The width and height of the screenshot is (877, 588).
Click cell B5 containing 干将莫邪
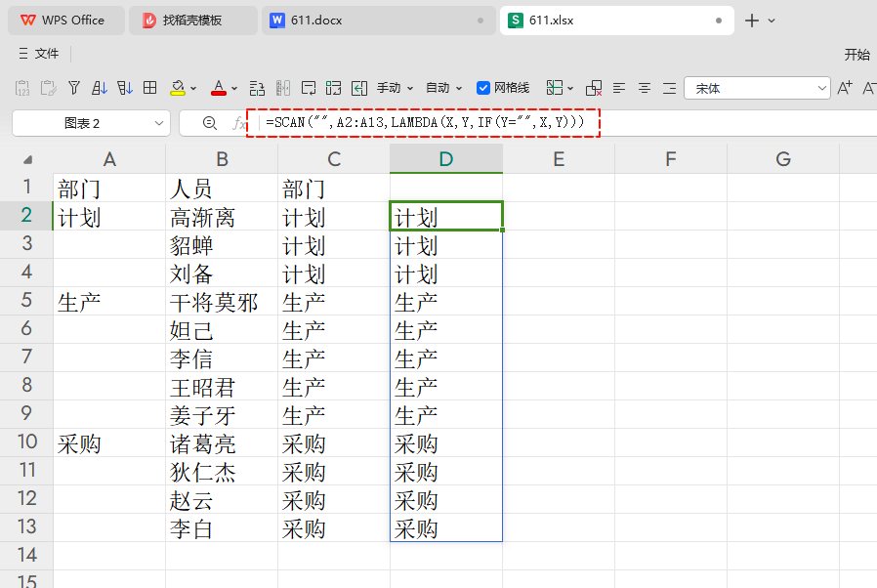point(222,302)
